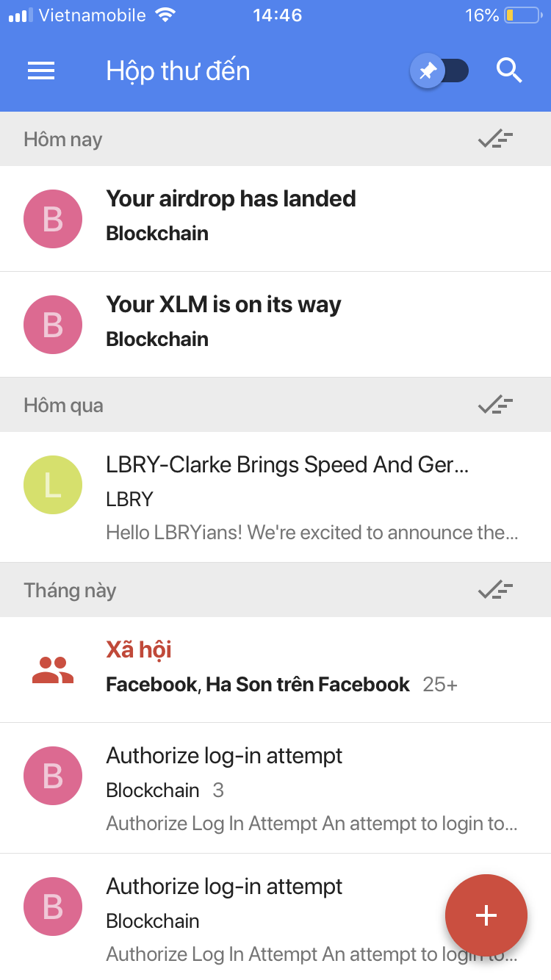
Task: Mark all Hôm nay emails done
Action: tap(495, 139)
